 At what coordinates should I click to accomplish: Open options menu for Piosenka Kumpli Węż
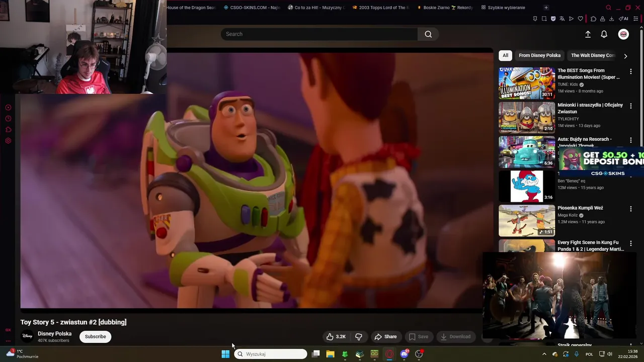(x=630, y=209)
